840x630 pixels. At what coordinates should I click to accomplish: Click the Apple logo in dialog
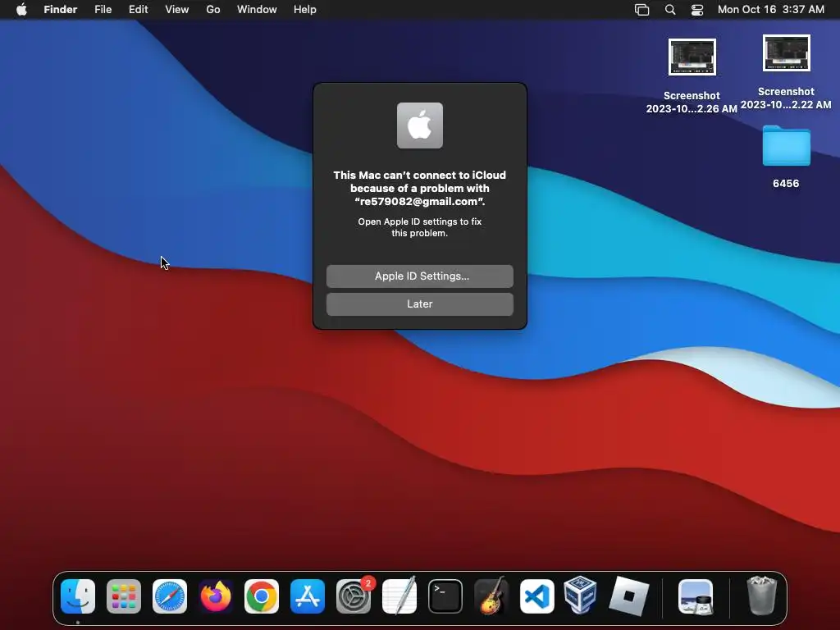tap(420, 126)
